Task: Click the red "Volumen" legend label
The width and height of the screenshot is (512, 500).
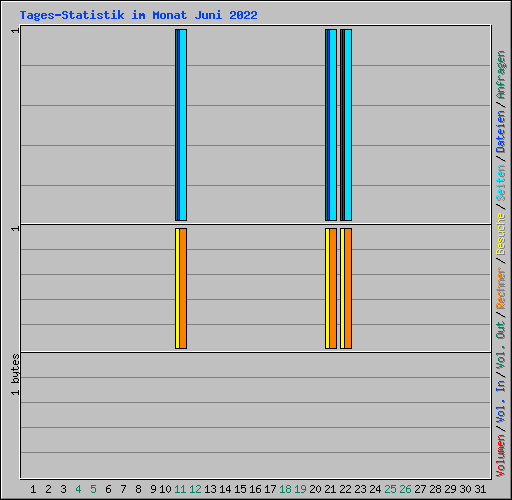Action: [x=501, y=456]
